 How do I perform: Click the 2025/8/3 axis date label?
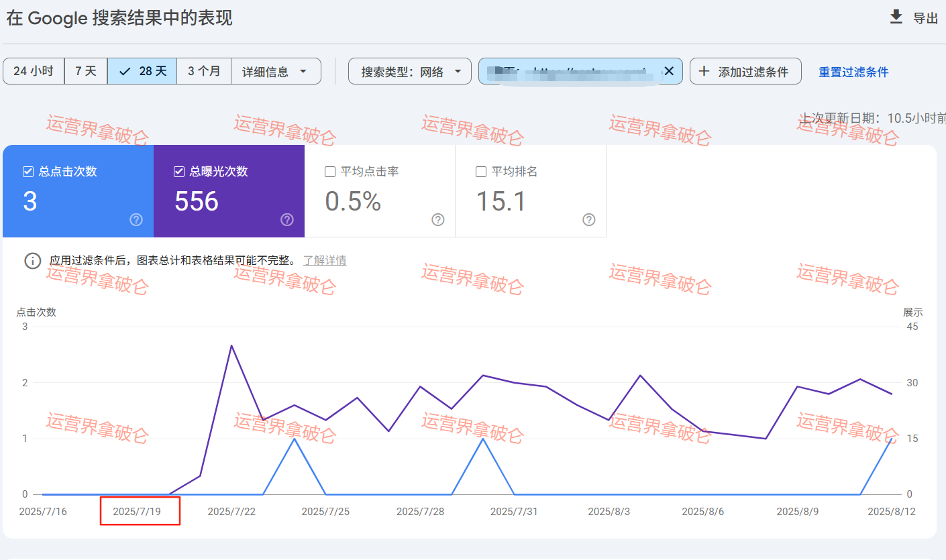click(x=609, y=511)
